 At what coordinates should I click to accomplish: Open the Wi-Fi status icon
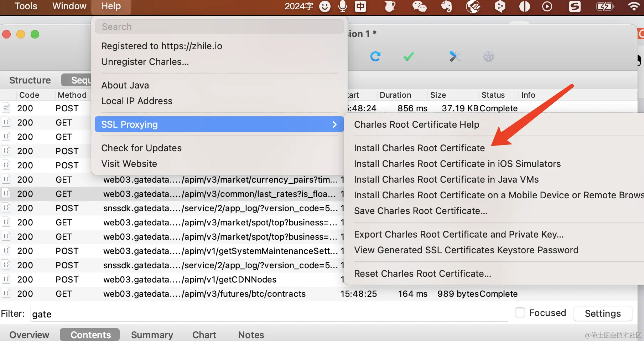tap(634, 6)
